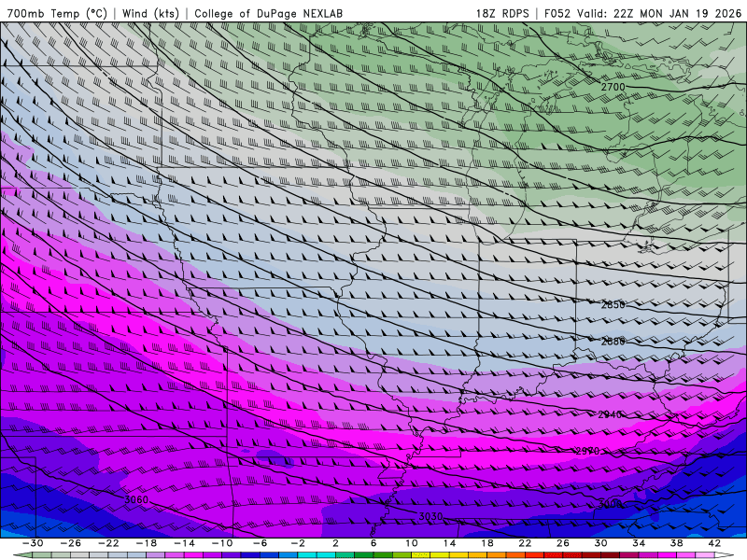The width and height of the screenshot is (747, 560).
Task: Click the positive 30 colorbar scale value
Action: (x=600, y=543)
